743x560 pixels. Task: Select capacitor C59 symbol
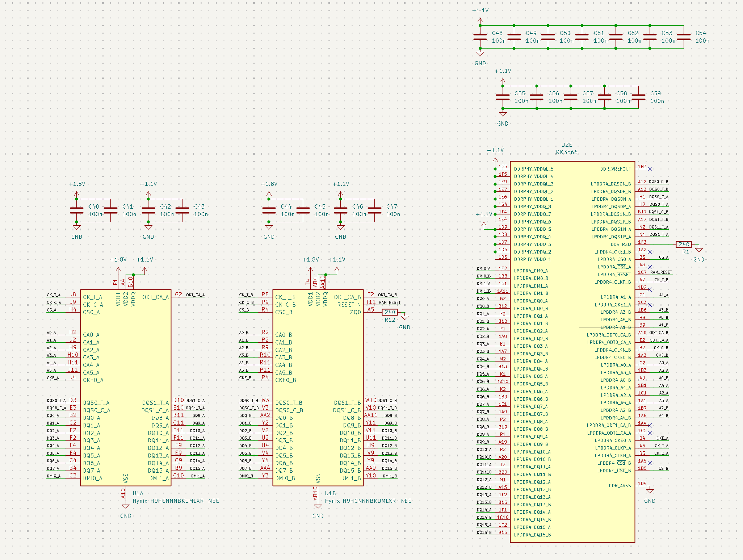click(638, 97)
